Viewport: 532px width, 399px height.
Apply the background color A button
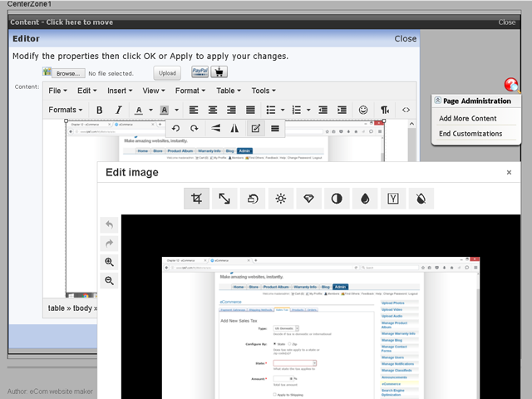click(165, 110)
